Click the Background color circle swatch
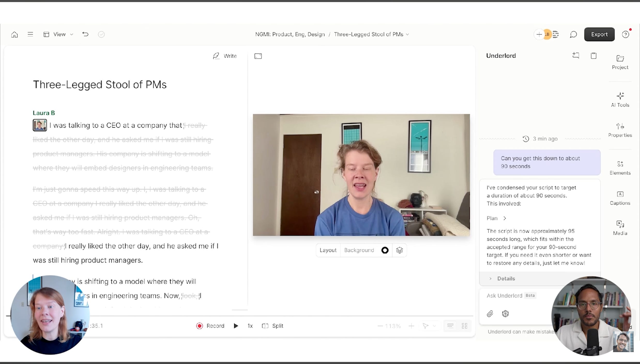Image resolution: width=640 pixels, height=364 pixels. coord(385,250)
